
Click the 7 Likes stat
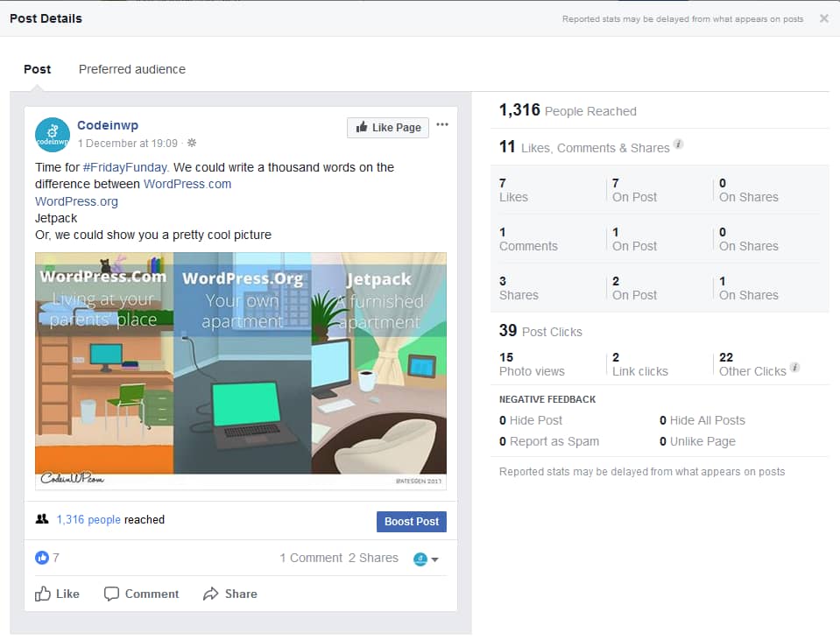pos(513,190)
